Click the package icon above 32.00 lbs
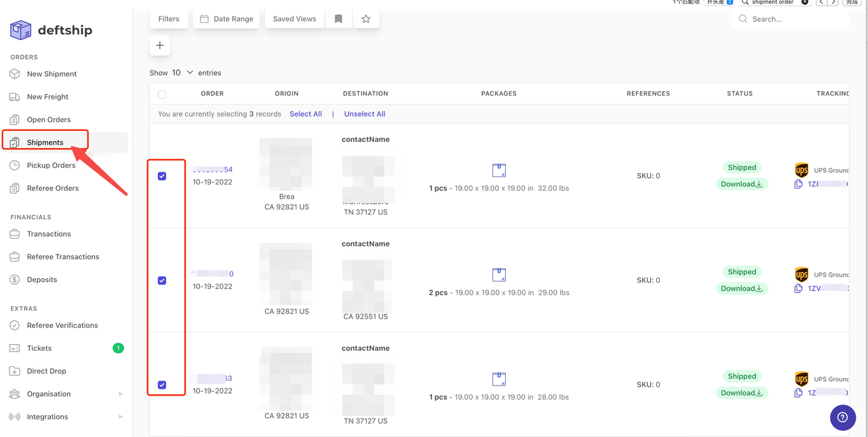Viewport: 868px width, 437px height. point(499,170)
